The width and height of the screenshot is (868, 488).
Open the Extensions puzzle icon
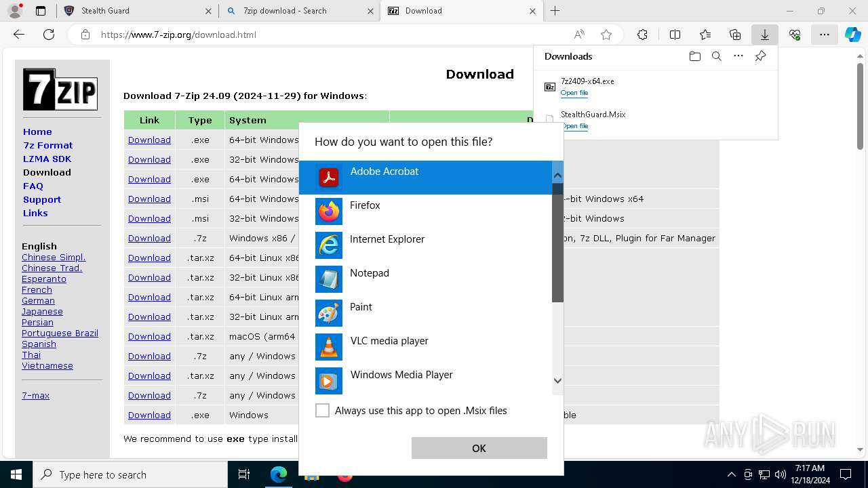pos(642,35)
